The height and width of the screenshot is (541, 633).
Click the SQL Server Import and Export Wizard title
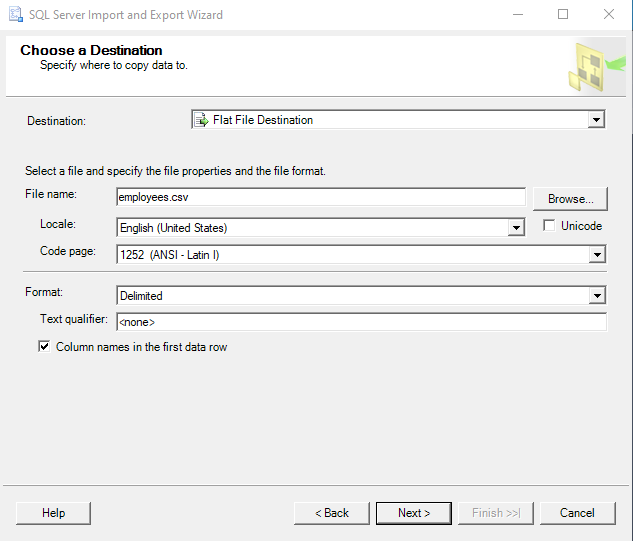126,15
